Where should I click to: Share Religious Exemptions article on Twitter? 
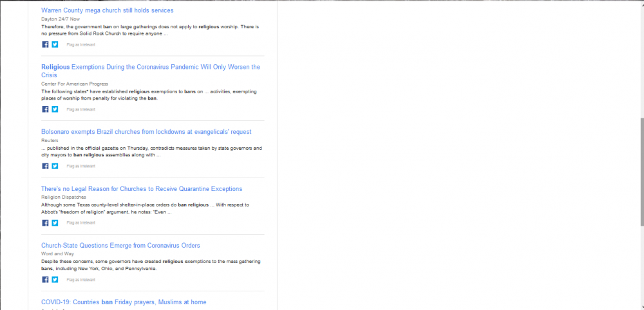(x=55, y=109)
